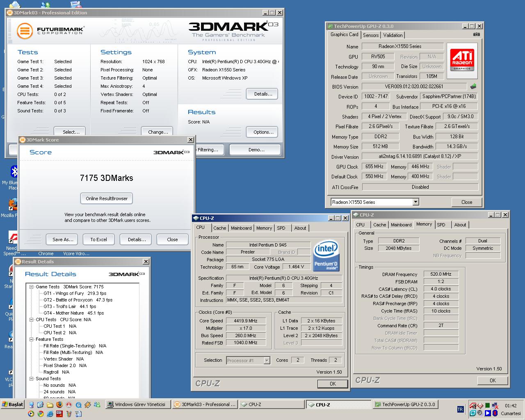Click the To Excel button

pyautogui.click(x=98, y=240)
